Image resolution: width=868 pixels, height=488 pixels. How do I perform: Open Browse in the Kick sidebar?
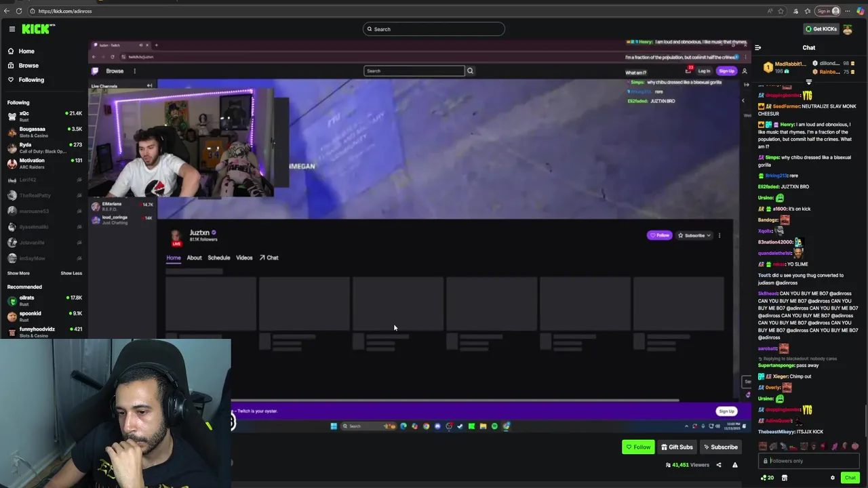28,66
